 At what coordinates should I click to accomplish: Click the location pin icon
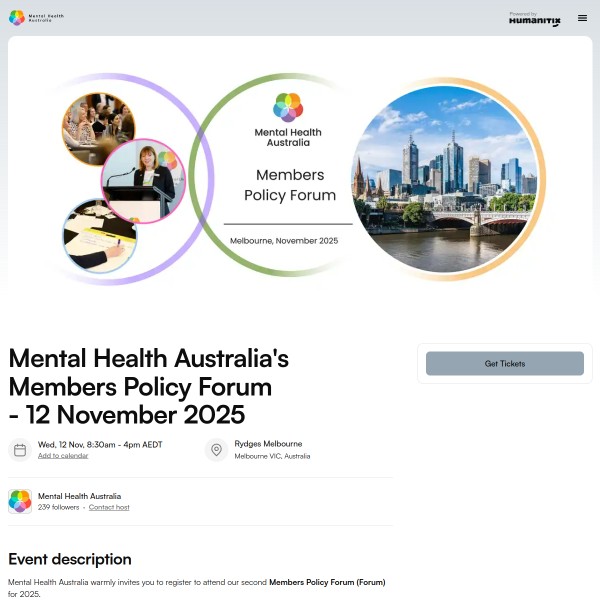click(216, 450)
